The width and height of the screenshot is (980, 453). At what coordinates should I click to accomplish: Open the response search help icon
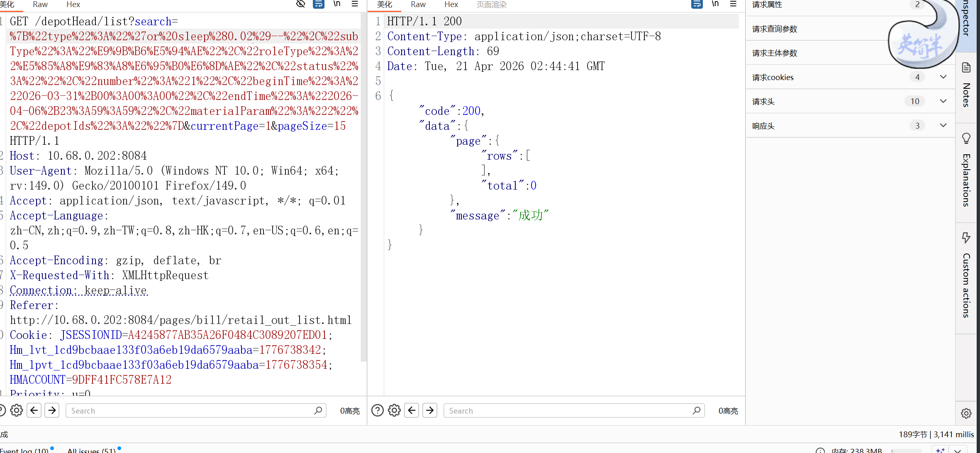tap(378, 410)
